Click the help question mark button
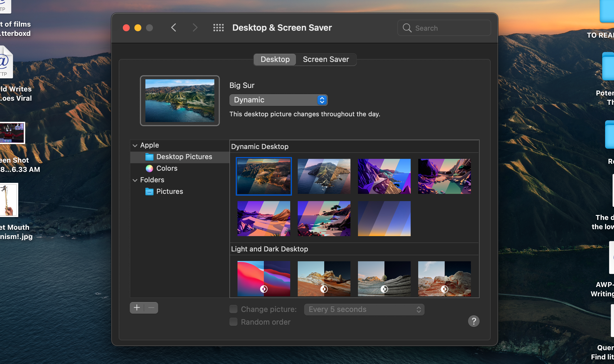The image size is (614, 364). coord(474,321)
